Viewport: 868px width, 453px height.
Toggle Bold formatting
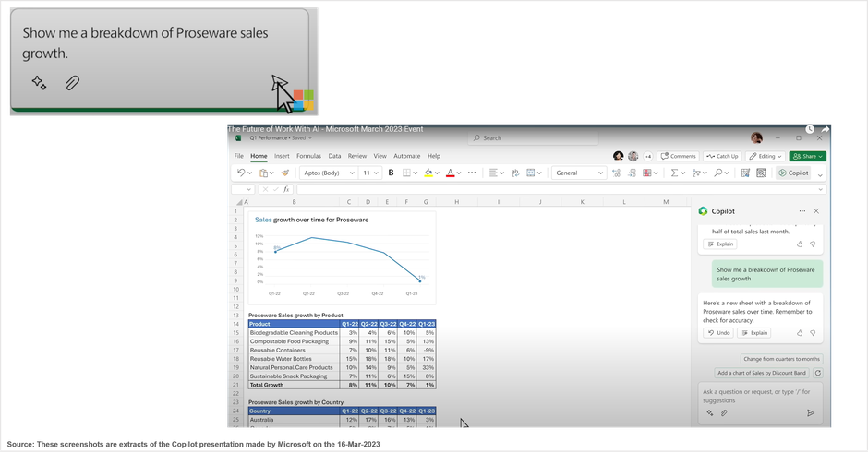(391, 173)
